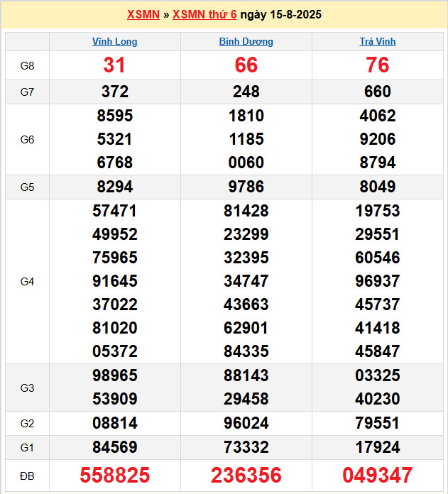Click the G2 number 96024

(246, 424)
